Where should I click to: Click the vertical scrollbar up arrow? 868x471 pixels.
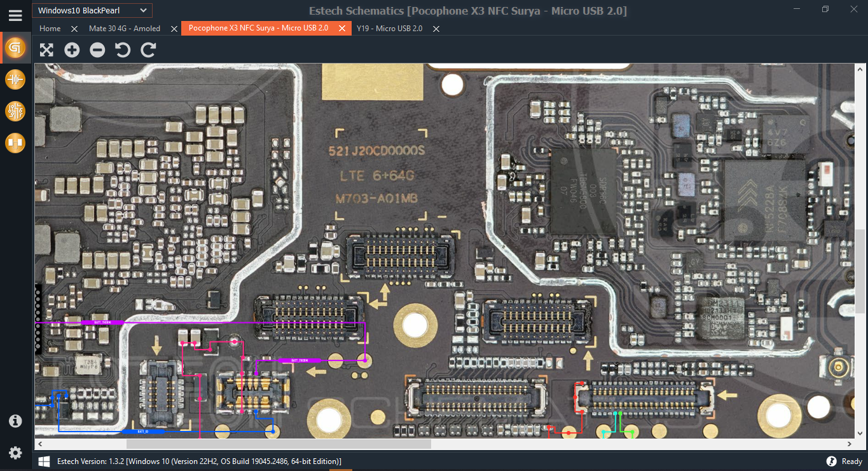tap(860, 68)
